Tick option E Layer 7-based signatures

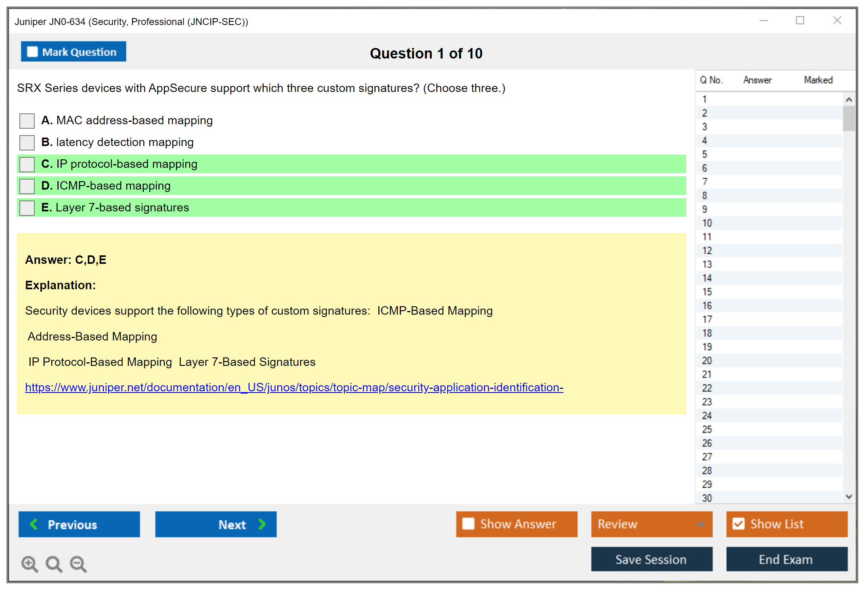pos(27,208)
